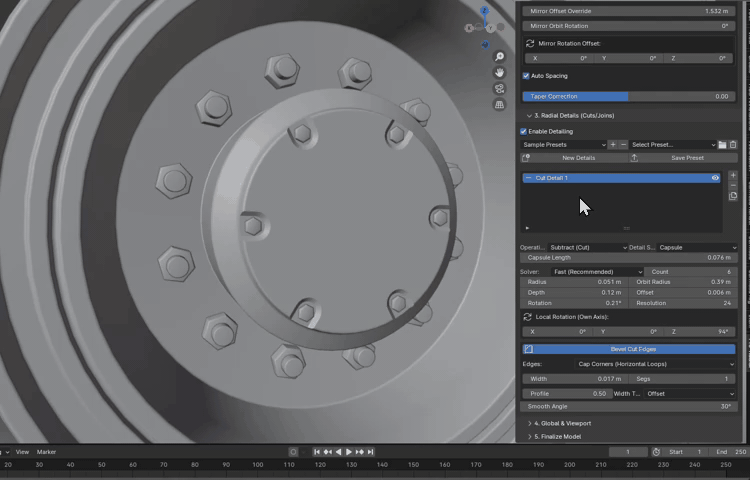Click bevel Width field 0.017 m
This screenshot has height=480, width=750.
[574, 379]
